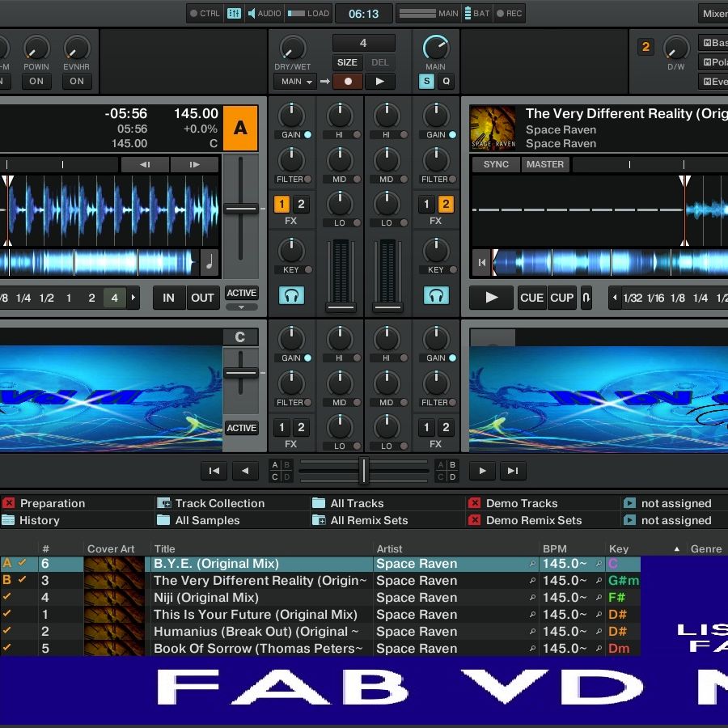Select B.Y.E. (Original Mix) track row
Screen dimensions: 728x728
pos(320,564)
